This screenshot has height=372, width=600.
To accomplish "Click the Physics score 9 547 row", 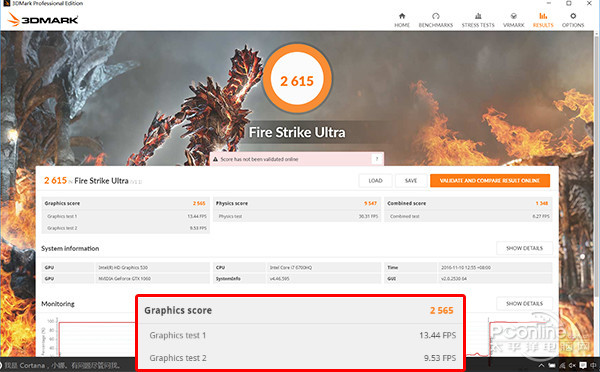I will click(x=297, y=203).
